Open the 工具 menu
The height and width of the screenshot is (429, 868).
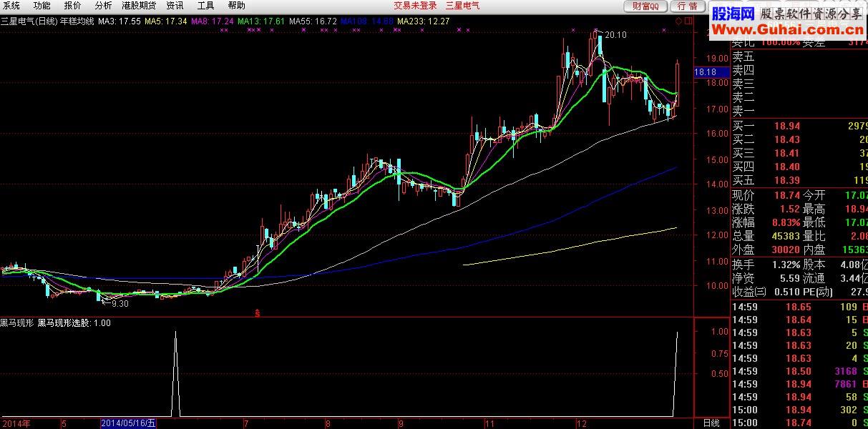tap(206, 6)
